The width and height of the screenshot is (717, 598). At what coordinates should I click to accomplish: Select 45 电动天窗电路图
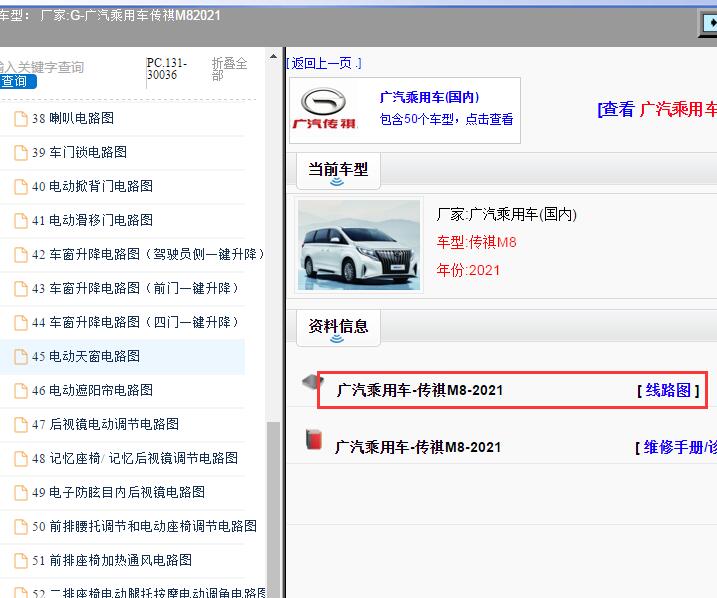coord(86,357)
